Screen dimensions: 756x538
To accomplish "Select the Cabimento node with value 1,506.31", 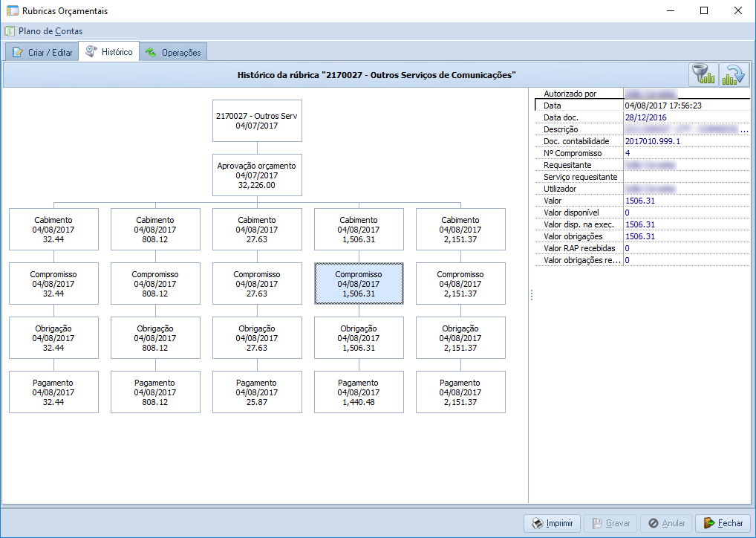I will (x=359, y=229).
